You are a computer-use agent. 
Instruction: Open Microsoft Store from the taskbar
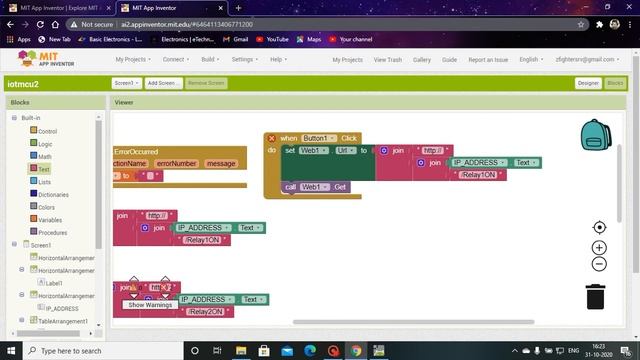click(264, 351)
